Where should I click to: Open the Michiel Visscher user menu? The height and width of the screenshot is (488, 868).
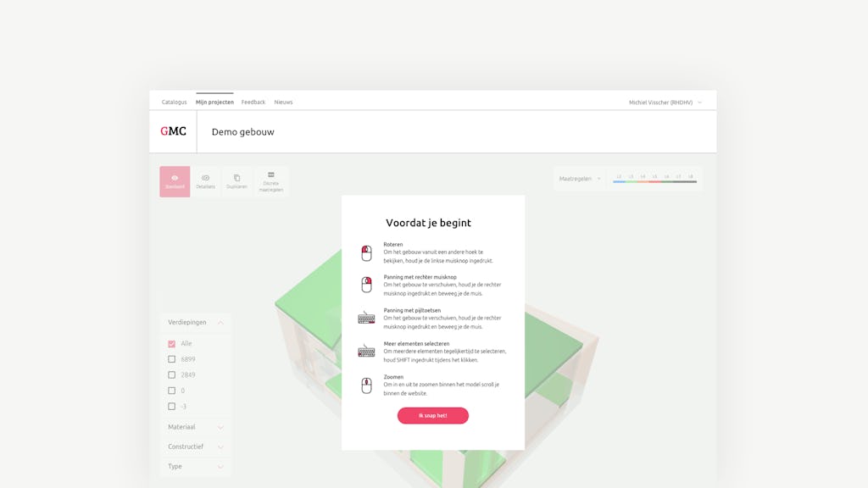coord(665,103)
